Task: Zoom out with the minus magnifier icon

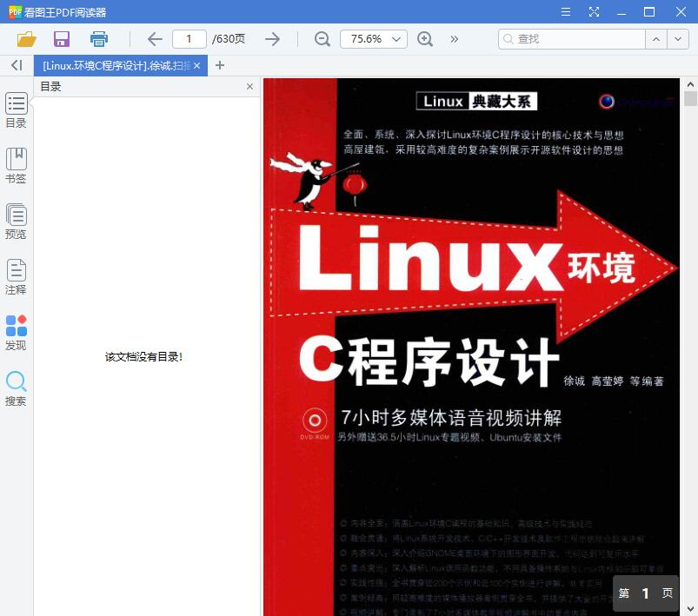Action: point(322,39)
